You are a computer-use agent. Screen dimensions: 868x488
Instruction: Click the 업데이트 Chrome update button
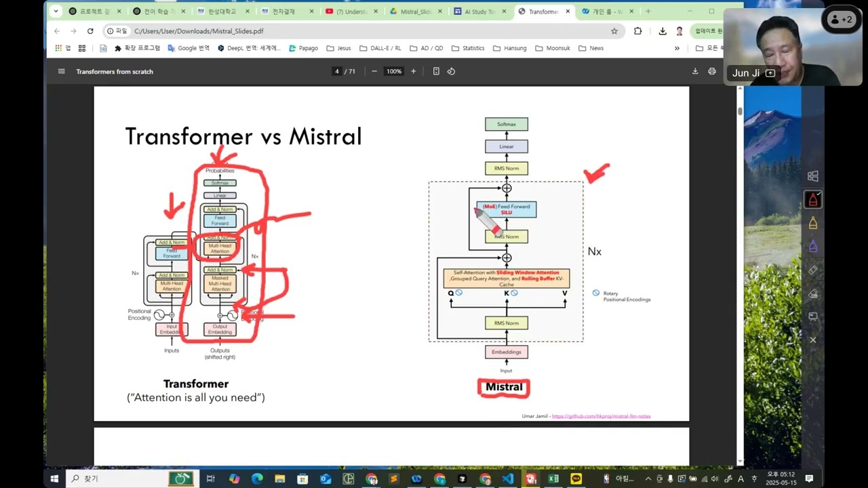point(707,31)
